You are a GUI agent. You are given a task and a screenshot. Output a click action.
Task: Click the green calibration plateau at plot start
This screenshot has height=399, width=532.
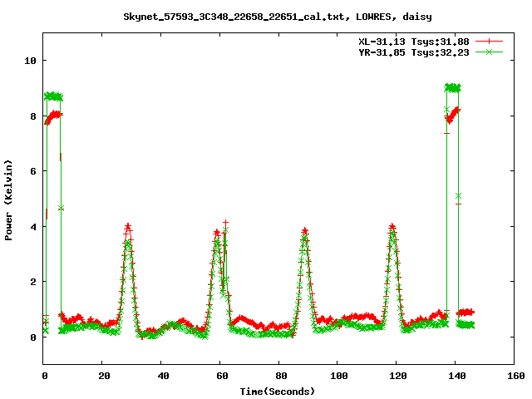pos(53,96)
